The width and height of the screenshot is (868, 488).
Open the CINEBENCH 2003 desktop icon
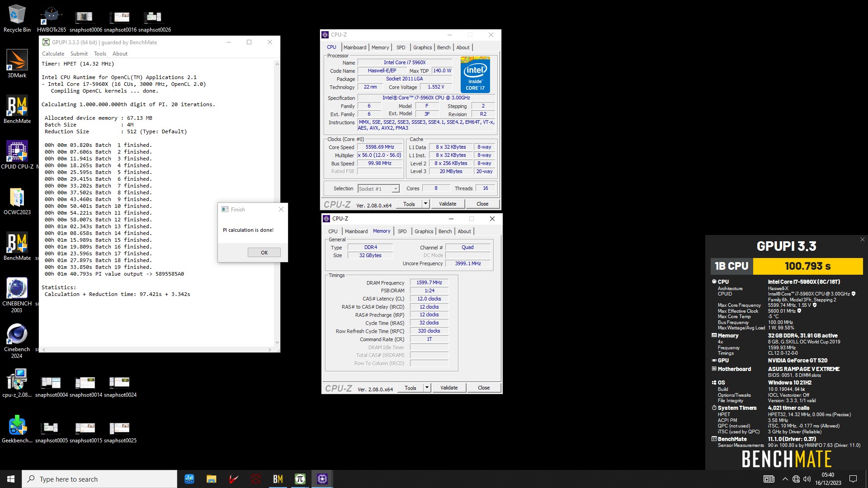point(17,295)
